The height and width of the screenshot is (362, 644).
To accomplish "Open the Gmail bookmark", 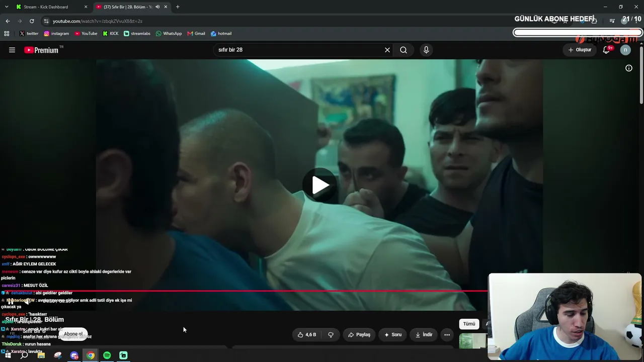I will (x=196, y=34).
